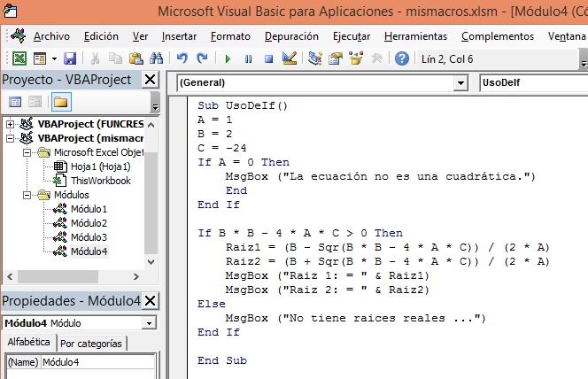Open the Módulo4 Módulo object dropdown
This screenshot has height=379, width=588.
[149, 323]
